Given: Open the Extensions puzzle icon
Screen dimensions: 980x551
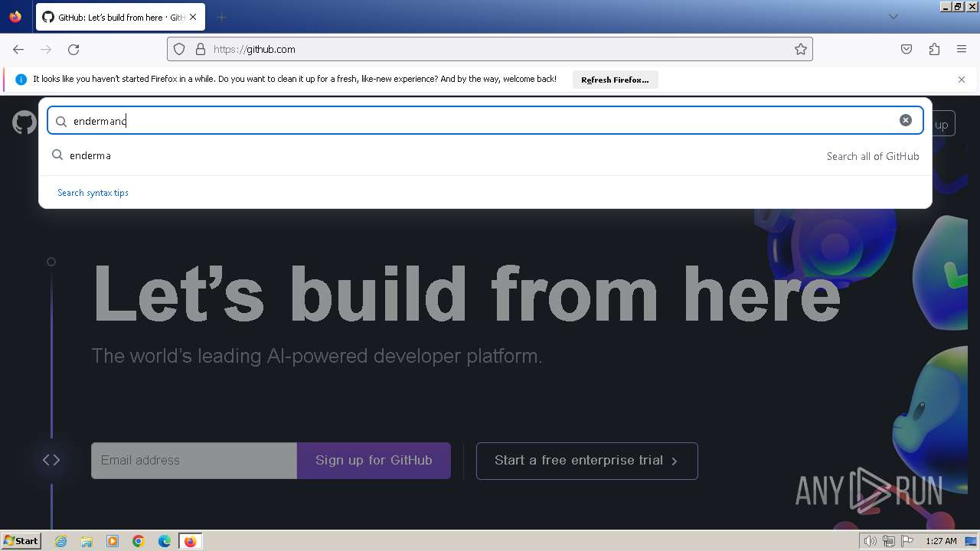Looking at the screenshot, I should tap(934, 49).
